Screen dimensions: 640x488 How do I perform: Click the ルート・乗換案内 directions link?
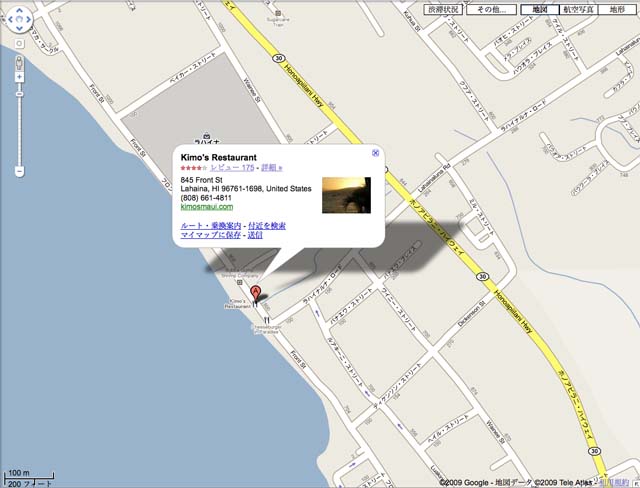211,226
